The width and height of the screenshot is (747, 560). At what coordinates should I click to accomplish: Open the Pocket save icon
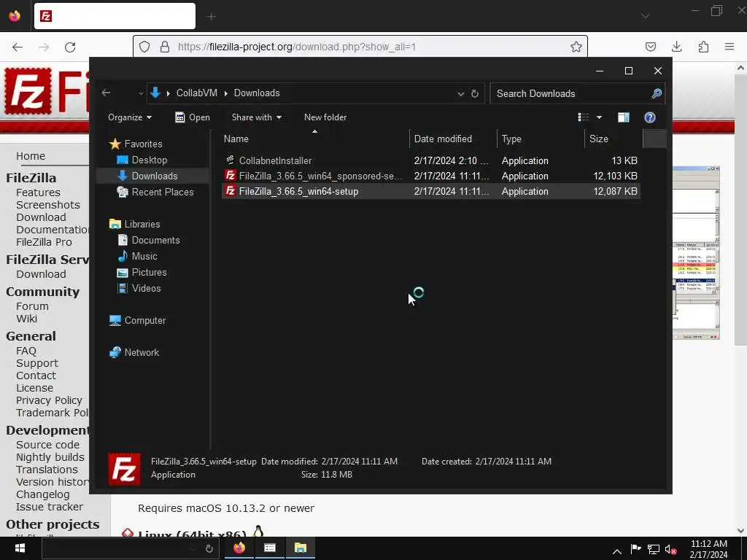(650, 47)
